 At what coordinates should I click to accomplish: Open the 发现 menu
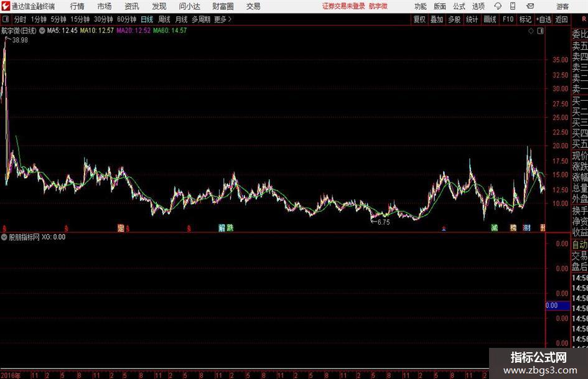(159, 6)
